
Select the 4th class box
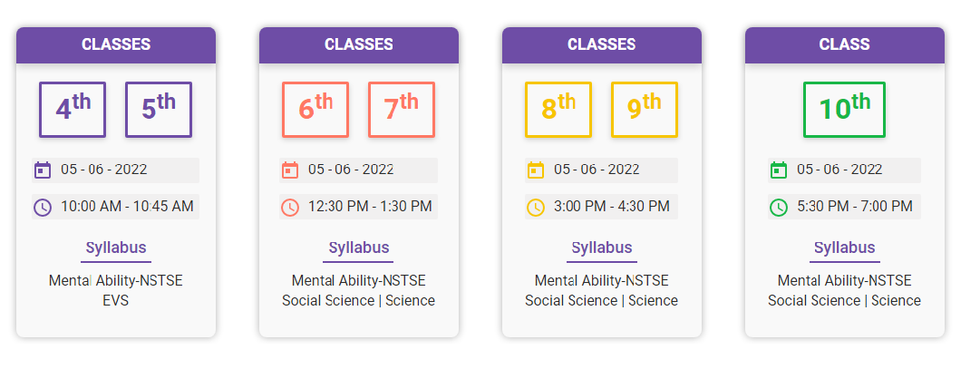tap(73, 110)
